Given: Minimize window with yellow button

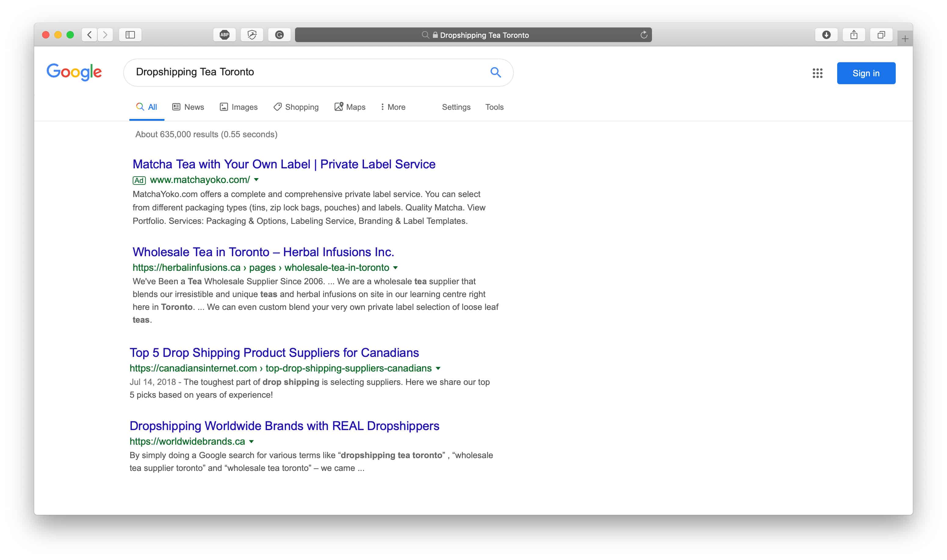Looking at the screenshot, I should 58,35.
